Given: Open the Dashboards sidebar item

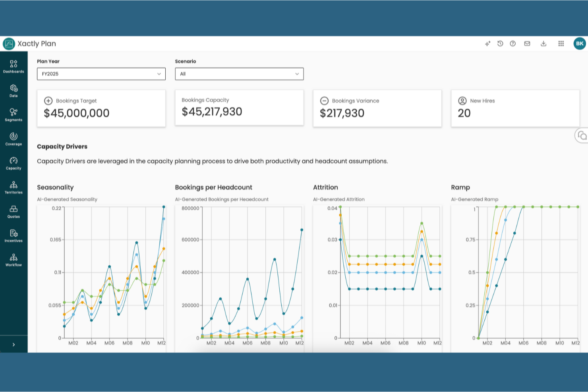Looking at the screenshot, I should [x=14, y=66].
